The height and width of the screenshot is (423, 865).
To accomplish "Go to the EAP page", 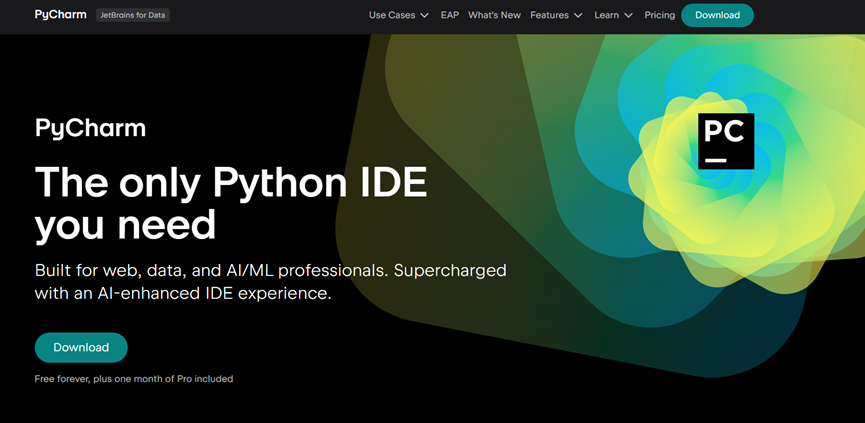I will (x=450, y=15).
